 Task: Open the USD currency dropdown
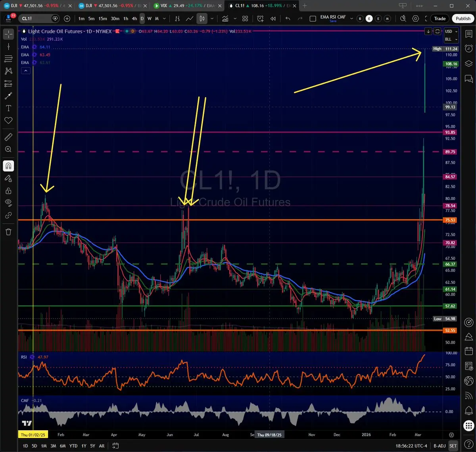click(451, 31)
